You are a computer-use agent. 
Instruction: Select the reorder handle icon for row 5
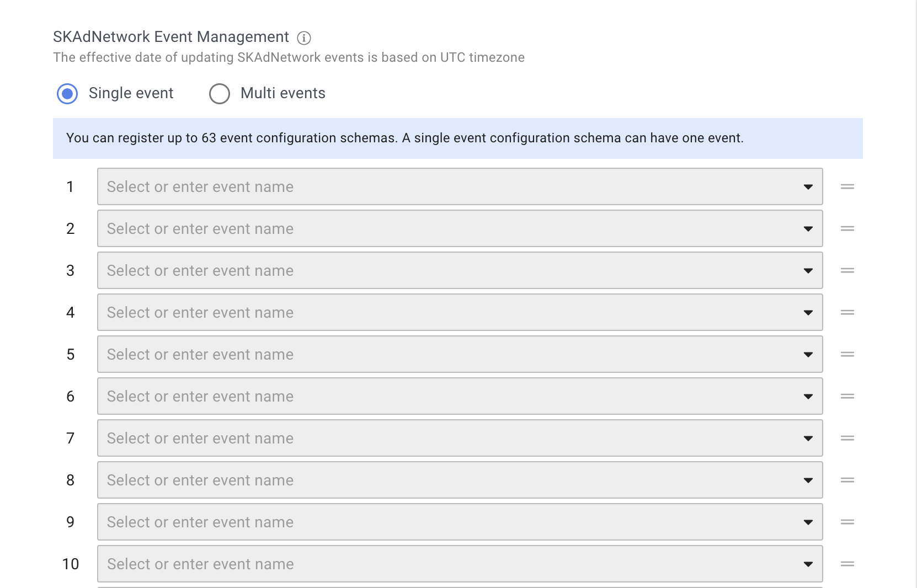847,354
